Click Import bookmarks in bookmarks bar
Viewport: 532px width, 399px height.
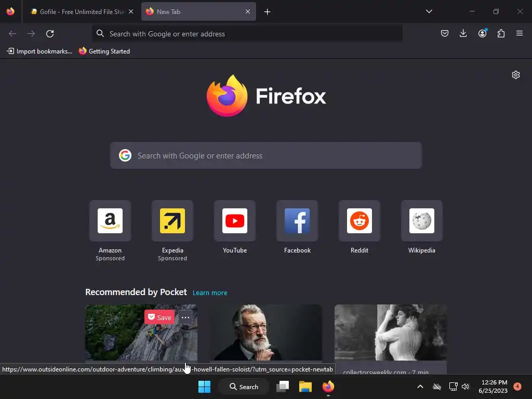(x=39, y=51)
